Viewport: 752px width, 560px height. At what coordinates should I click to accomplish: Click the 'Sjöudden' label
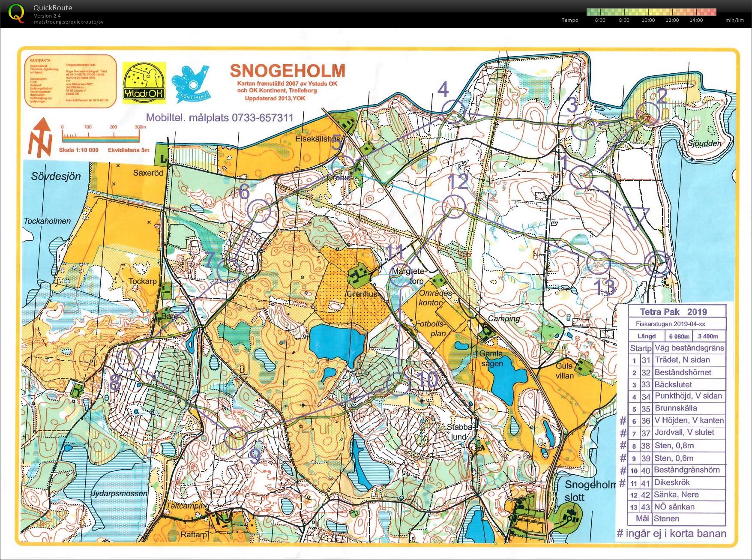click(x=704, y=143)
